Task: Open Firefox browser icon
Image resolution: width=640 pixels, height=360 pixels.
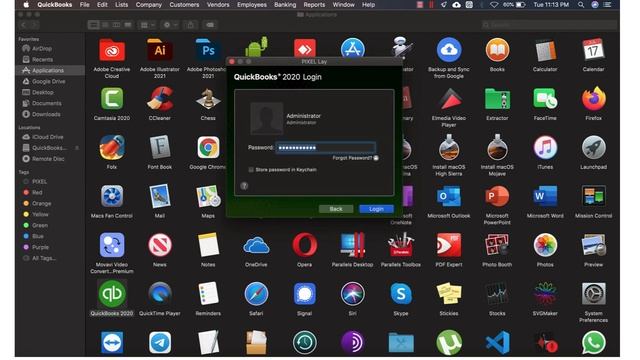Action: [x=593, y=99]
